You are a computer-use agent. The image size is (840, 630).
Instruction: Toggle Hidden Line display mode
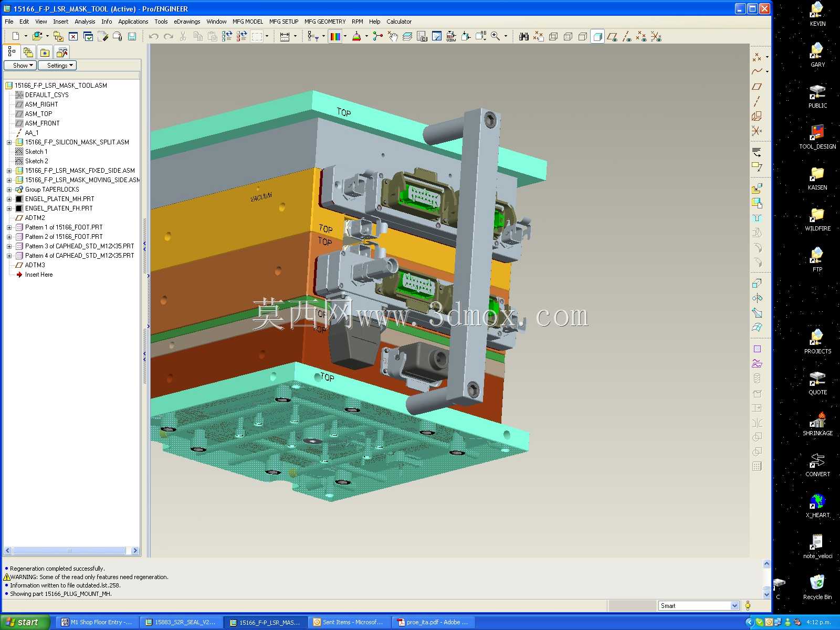568,36
